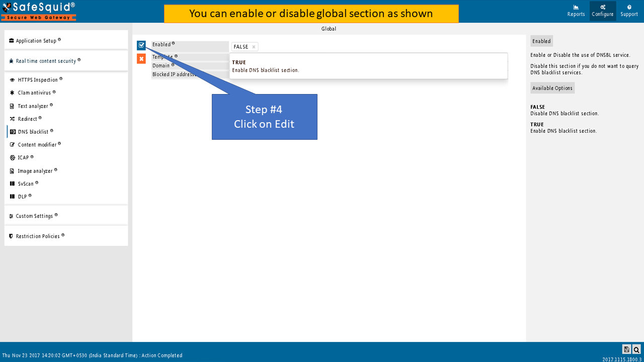
Task: Click the orange cancel X icon
Action: click(141, 59)
